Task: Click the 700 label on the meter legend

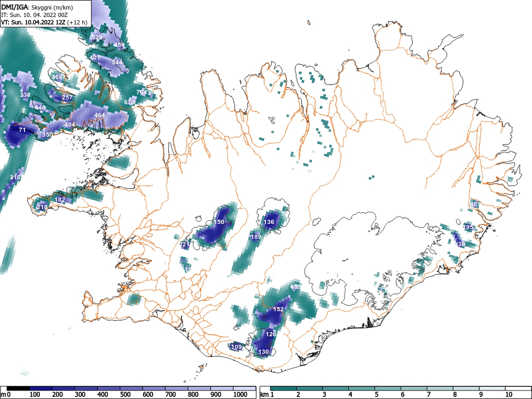Action: [170, 395]
